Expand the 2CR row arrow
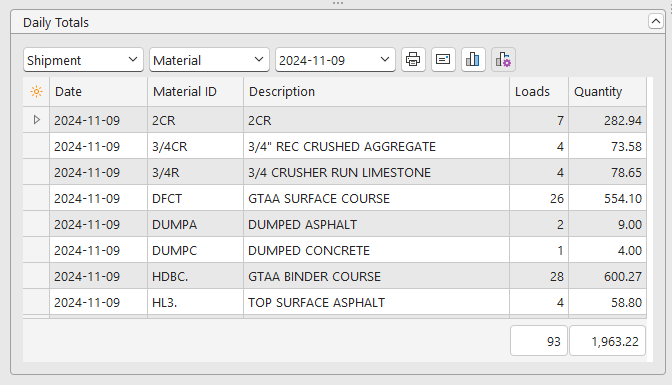Viewport: 672px width, 385px height. tap(36, 120)
